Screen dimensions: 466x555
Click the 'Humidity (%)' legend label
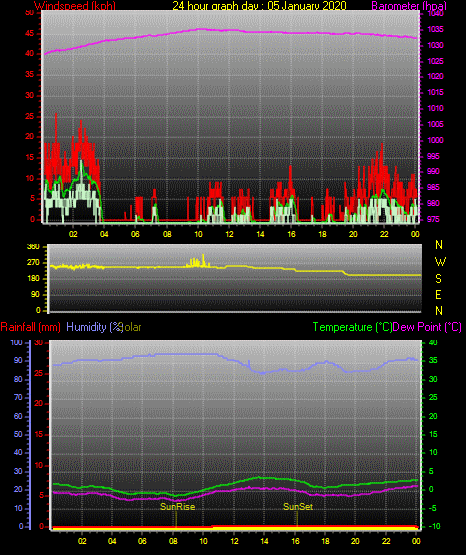(x=94, y=327)
